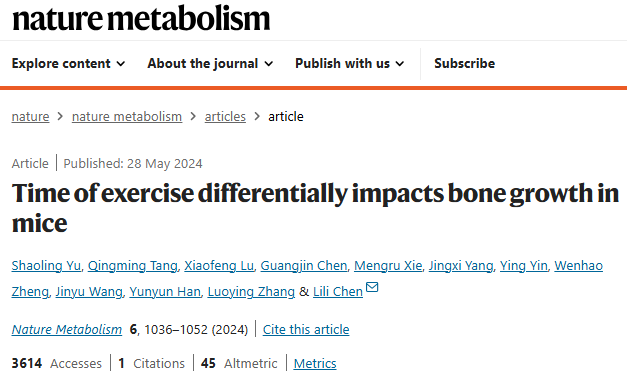Image resolution: width=627 pixels, height=378 pixels.
Task: Go to the nature breadcrumb link
Action: coord(30,117)
